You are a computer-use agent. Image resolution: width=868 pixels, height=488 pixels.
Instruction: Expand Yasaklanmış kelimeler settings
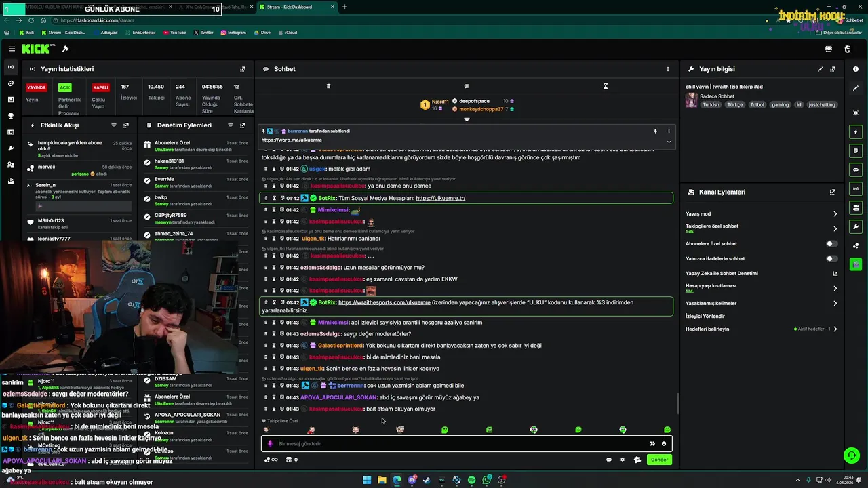[835, 304]
